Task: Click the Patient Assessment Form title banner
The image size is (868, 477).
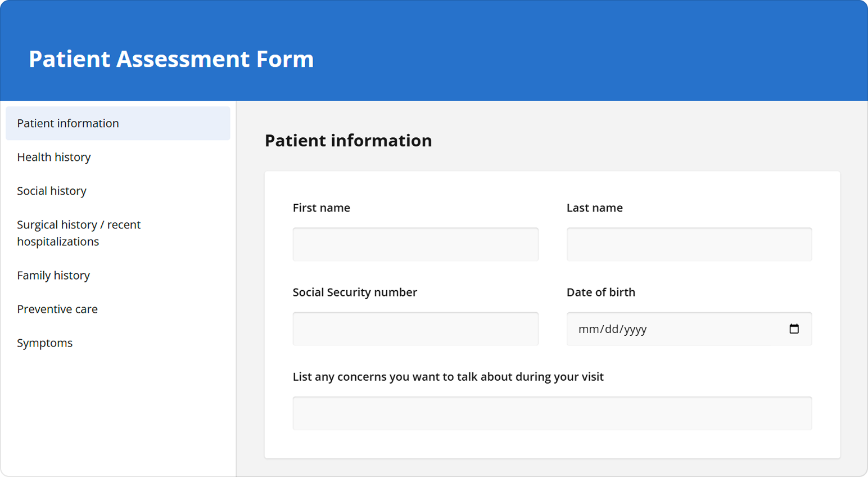Action: point(171,59)
